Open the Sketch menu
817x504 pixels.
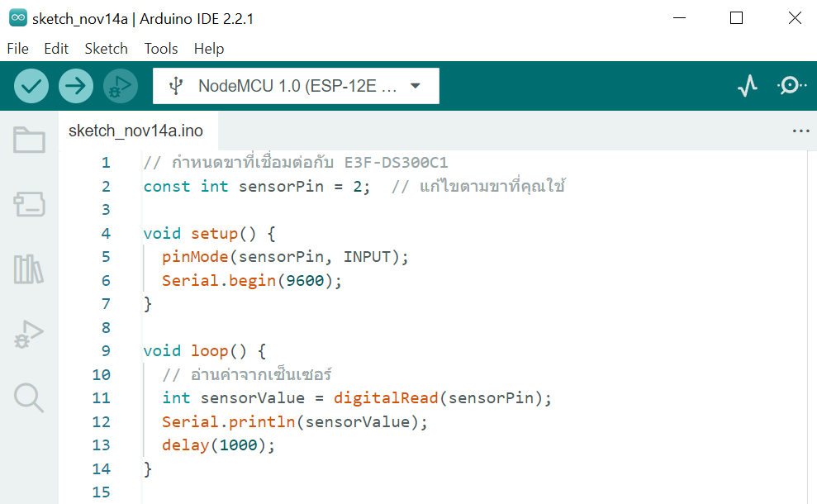point(107,49)
